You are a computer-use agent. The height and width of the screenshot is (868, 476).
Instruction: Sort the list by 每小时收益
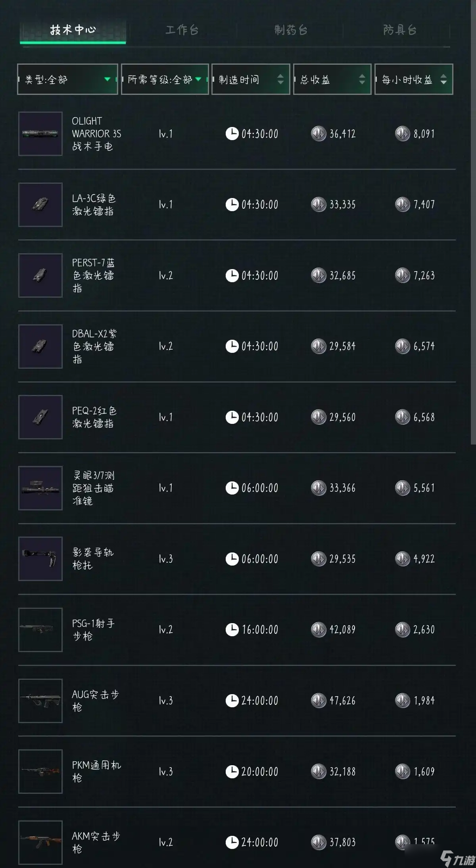tap(414, 79)
